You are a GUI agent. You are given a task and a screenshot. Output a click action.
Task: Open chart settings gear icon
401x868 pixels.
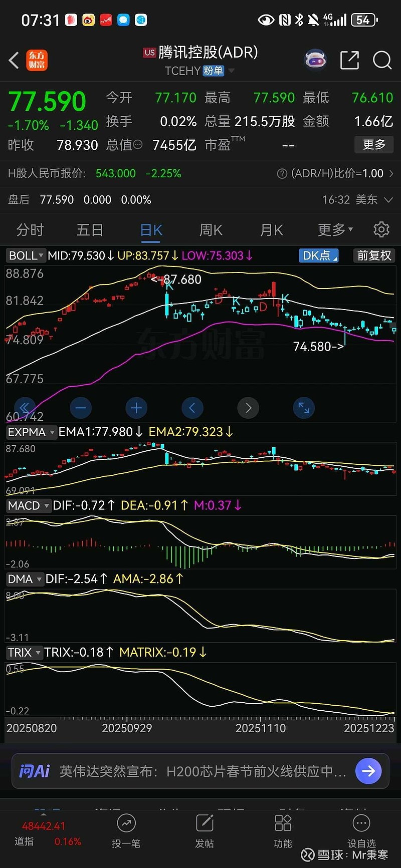tap(381, 229)
